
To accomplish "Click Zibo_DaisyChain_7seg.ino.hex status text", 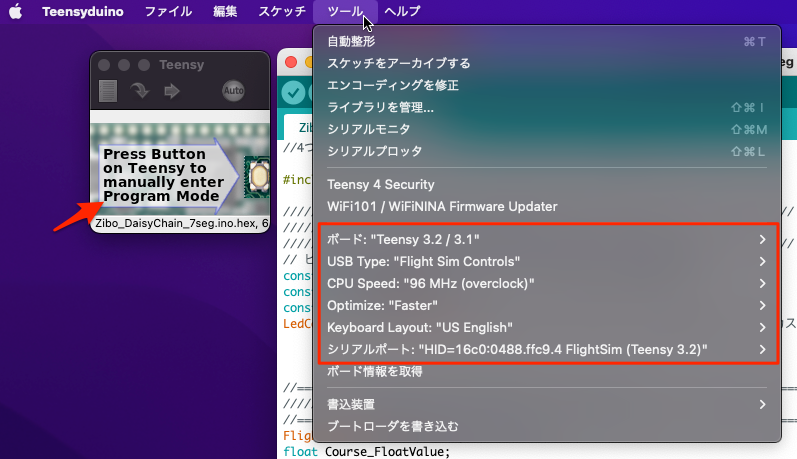I will point(181,223).
